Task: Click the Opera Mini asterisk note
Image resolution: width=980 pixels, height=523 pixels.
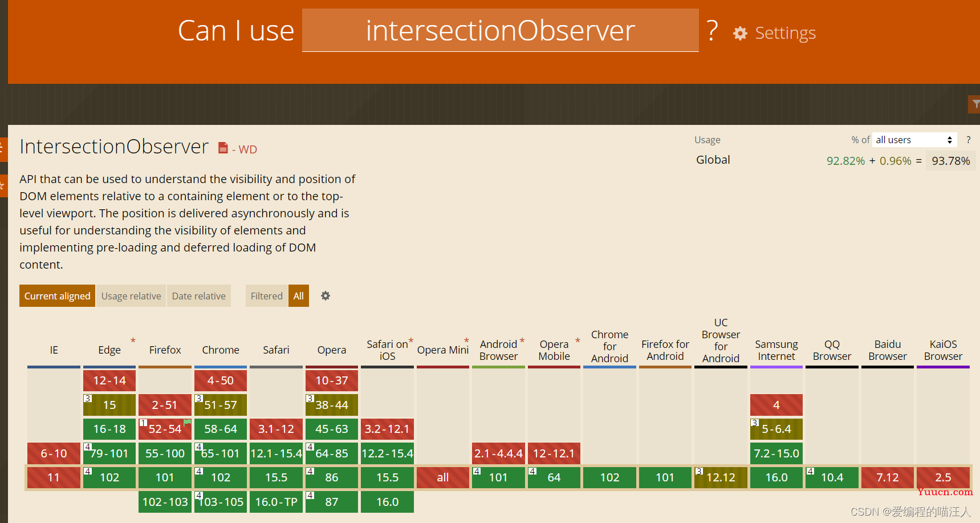Action: [x=466, y=340]
